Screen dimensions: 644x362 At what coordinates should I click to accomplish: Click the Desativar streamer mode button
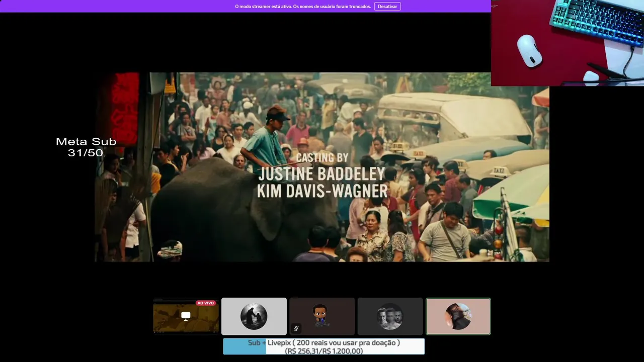pos(387,7)
